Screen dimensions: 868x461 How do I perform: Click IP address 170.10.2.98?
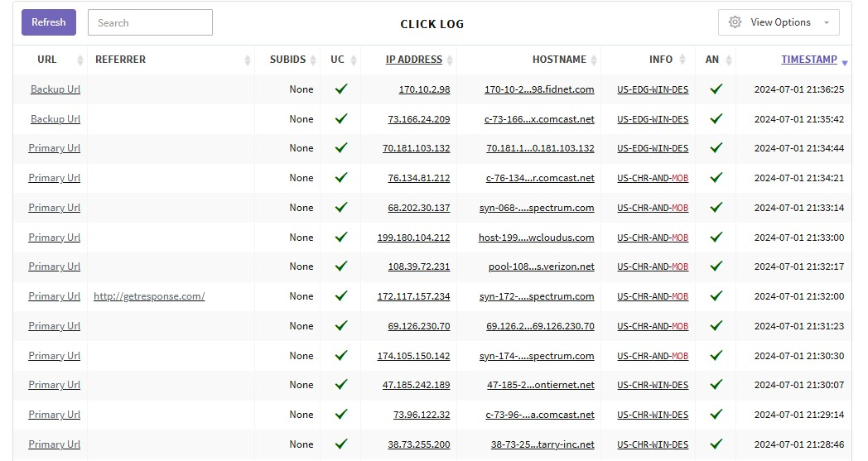[424, 89]
